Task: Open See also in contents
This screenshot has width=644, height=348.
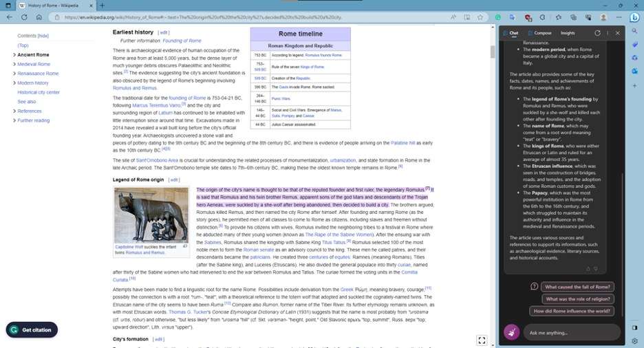Action: tap(27, 101)
